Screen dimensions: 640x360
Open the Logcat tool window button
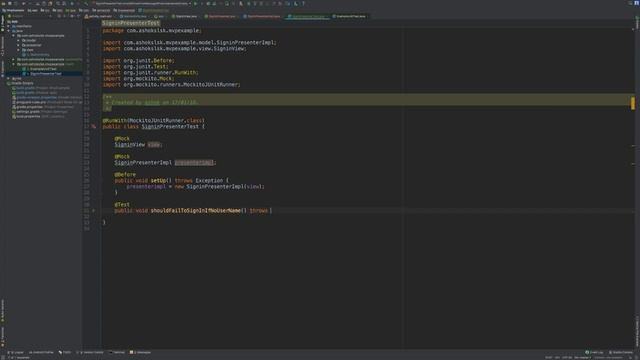16,352
